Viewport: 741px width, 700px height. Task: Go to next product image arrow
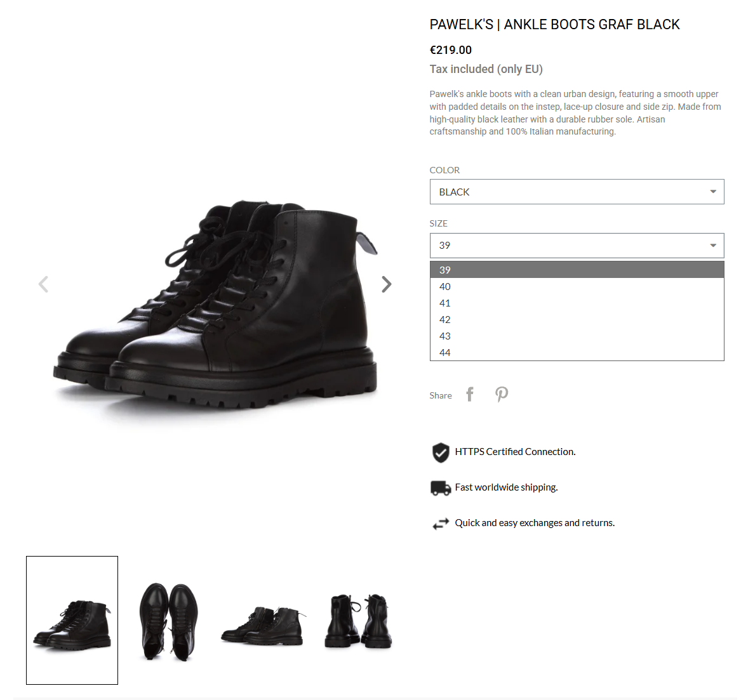point(387,284)
